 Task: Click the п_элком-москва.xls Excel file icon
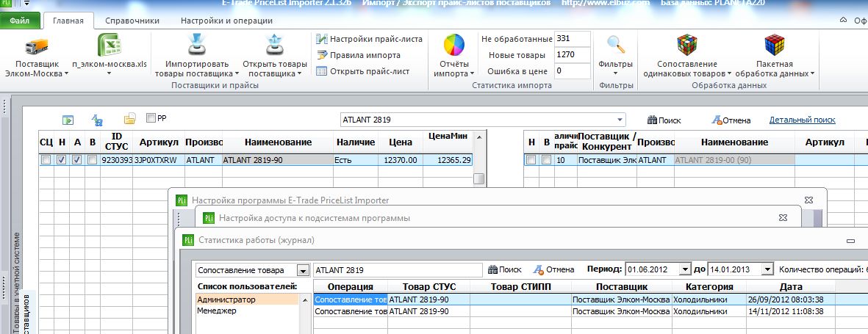(x=109, y=45)
